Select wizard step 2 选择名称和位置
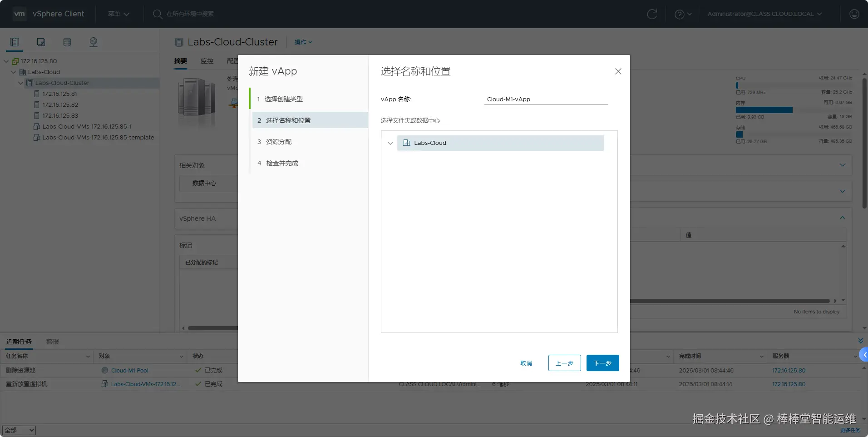 coord(310,120)
